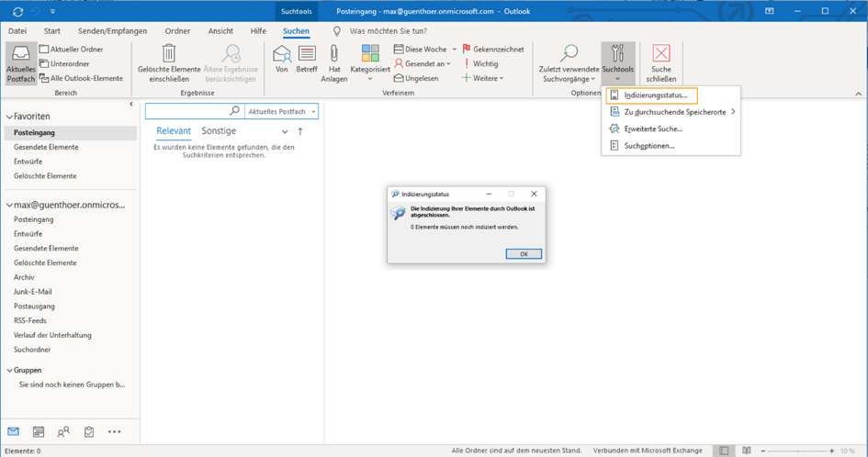
Task: Choose Aktueller Ordner search scope
Action: click(72, 50)
